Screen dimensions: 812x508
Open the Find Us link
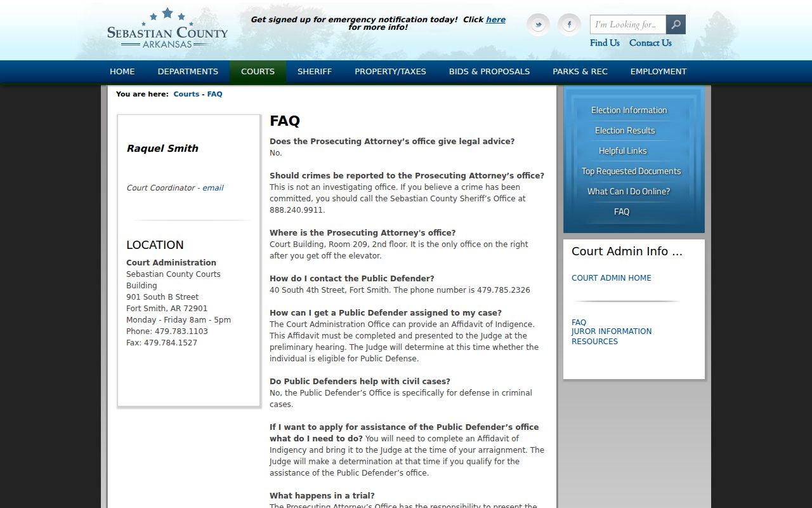coord(605,43)
